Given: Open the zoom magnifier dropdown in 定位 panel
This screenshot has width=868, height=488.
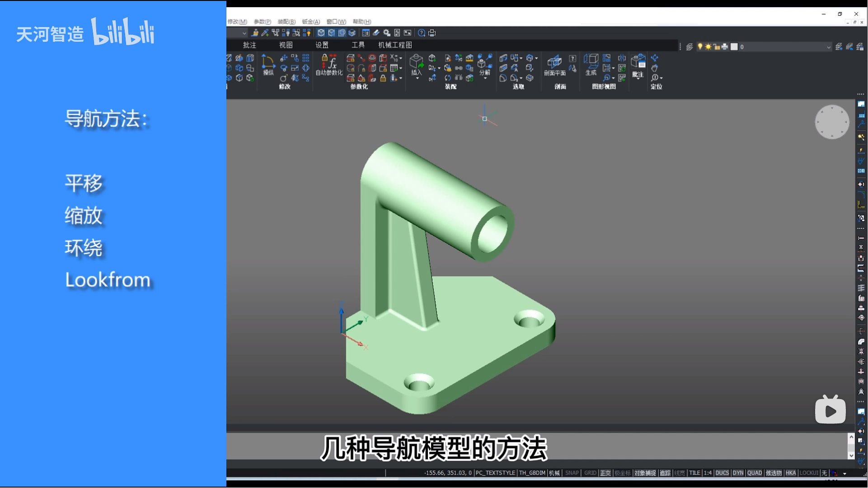Looking at the screenshot, I should [661, 78].
